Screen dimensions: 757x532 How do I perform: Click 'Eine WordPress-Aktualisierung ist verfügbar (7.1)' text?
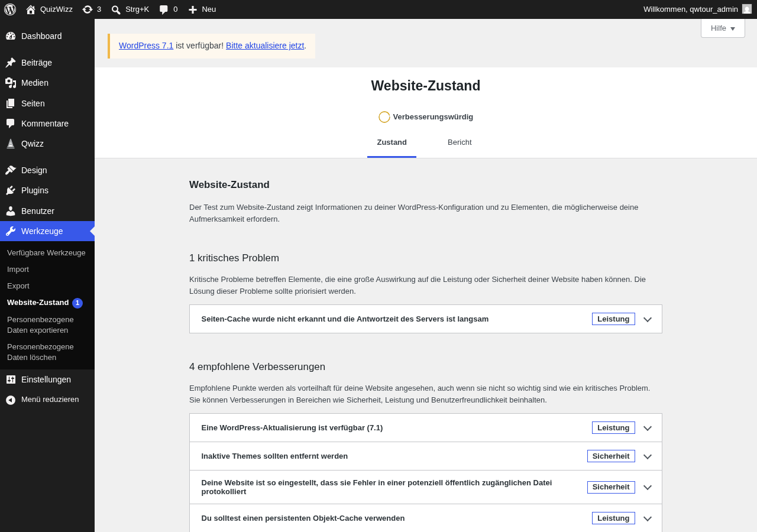pyautogui.click(x=292, y=428)
